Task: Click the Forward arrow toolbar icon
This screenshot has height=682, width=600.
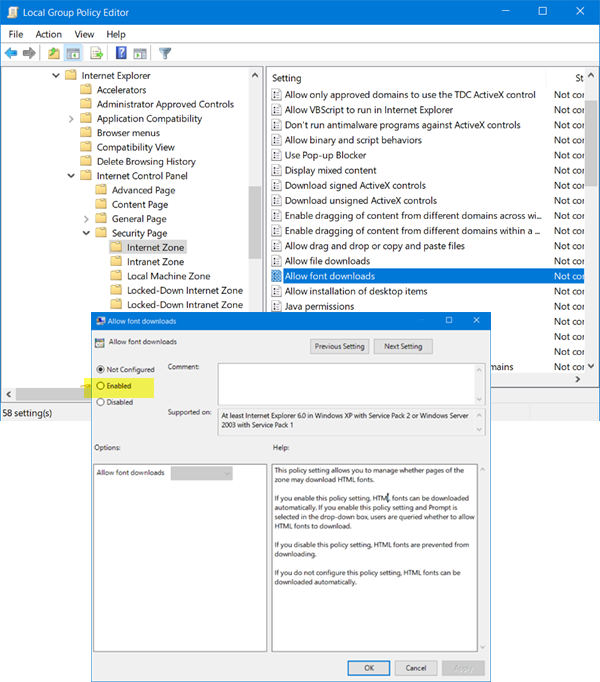Action: [x=29, y=53]
